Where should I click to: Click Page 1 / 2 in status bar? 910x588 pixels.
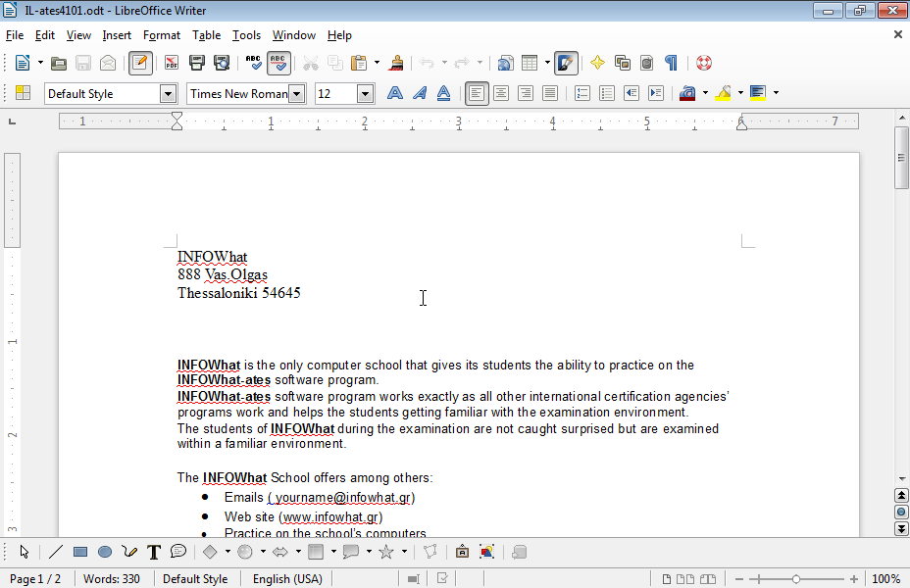[35, 579]
